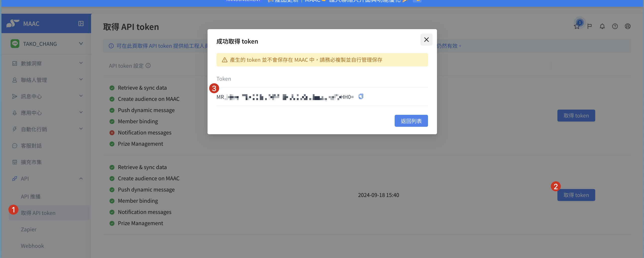Click 取得 token for the 2024-09-18 entry
The width and height of the screenshot is (644, 258).
(576, 195)
